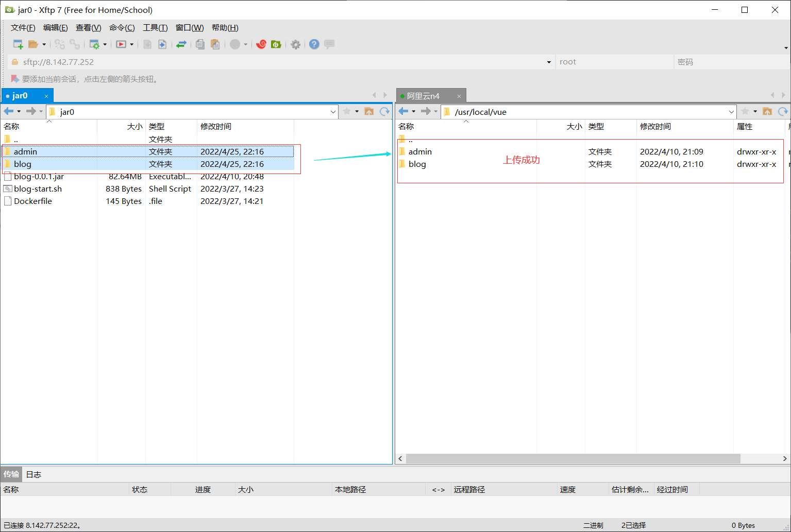The width and height of the screenshot is (791, 532).
Task: Open Help using the blue question mark icon
Action: 314,44
